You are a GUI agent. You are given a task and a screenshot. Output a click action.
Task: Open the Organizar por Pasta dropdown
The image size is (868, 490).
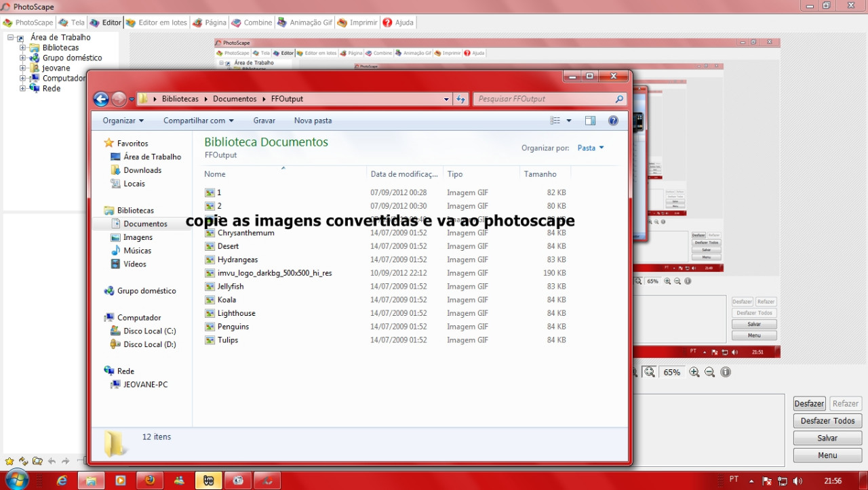point(590,148)
